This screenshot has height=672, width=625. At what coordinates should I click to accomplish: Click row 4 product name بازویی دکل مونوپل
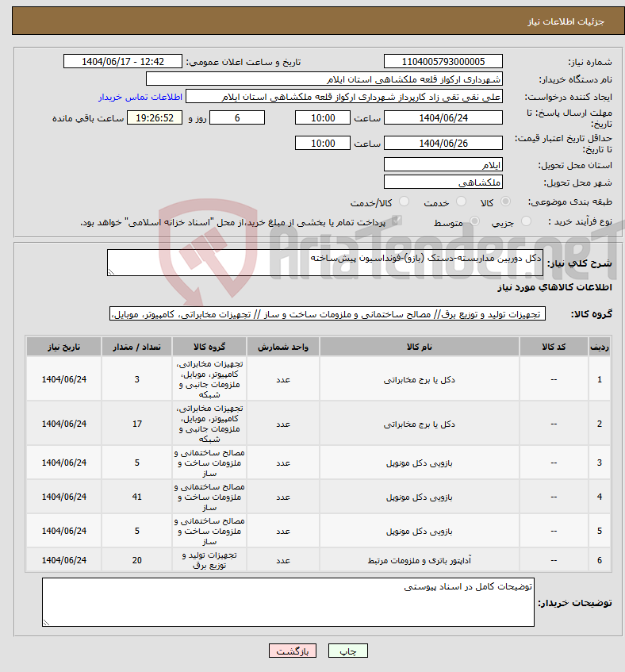tap(420, 497)
